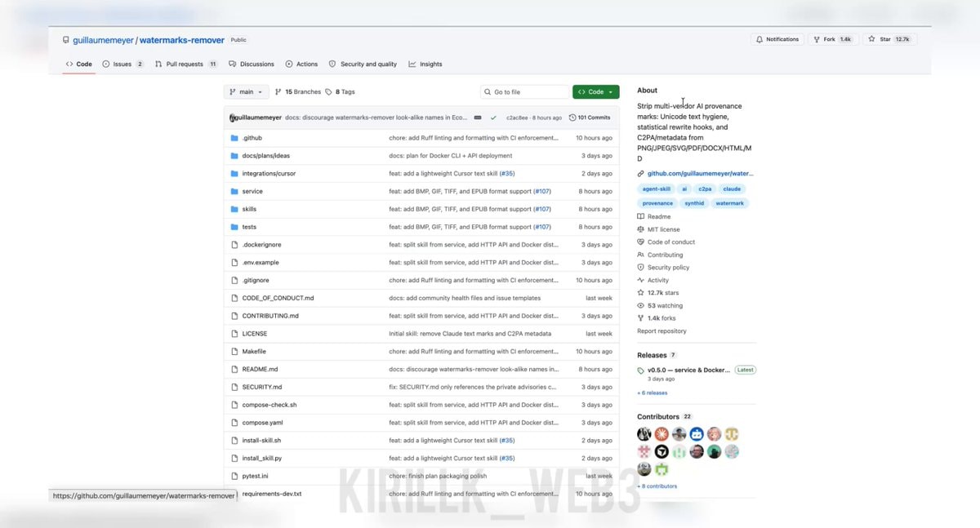Open the github.com/guillaumemeyer website link
Image resolution: width=980 pixels, height=528 pixels.
pos(701,174)
